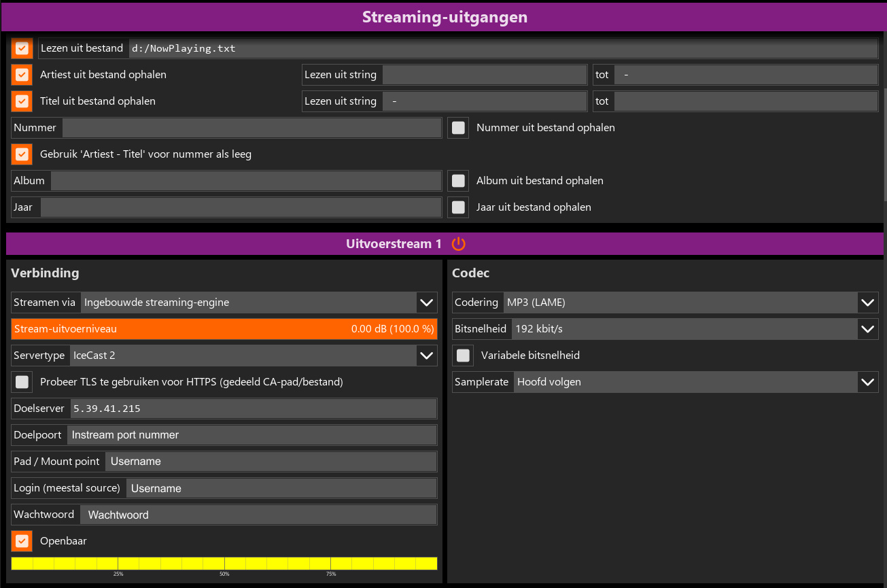Enable 'Nummer uit bestand ophalen' checkbox
This screenshot has height=588, width=887.
click(459, 128)
